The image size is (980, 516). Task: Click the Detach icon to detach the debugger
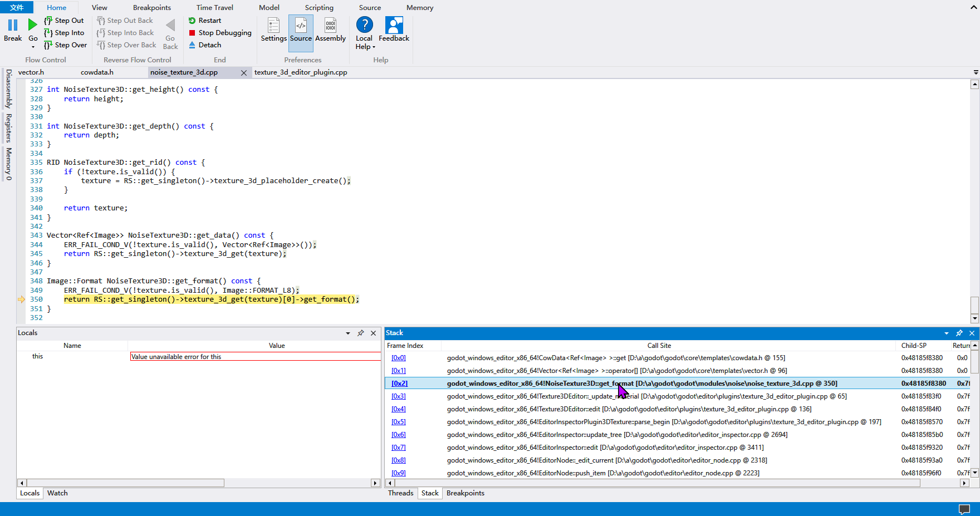(x=193, y=45)
